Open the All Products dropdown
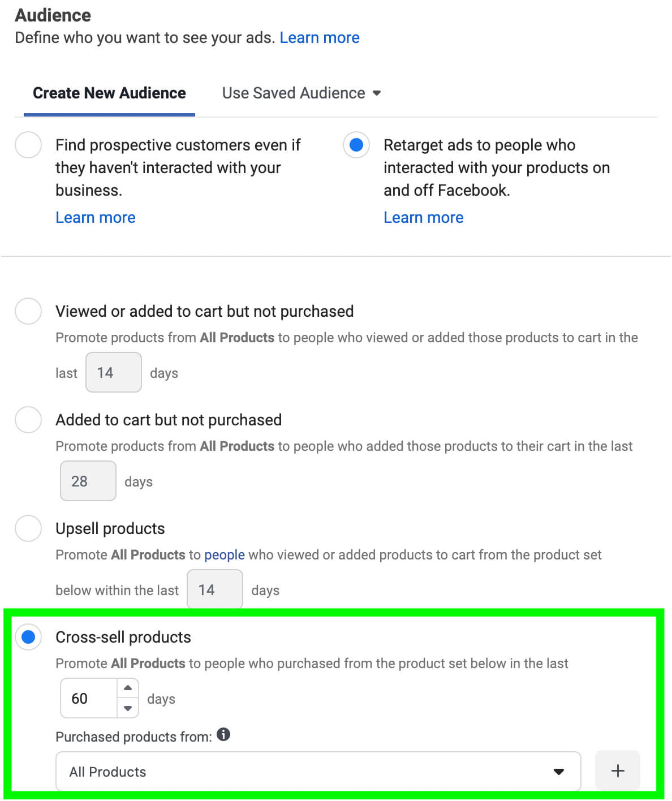This screenshot has height=801, width=672. coord(318,772)
